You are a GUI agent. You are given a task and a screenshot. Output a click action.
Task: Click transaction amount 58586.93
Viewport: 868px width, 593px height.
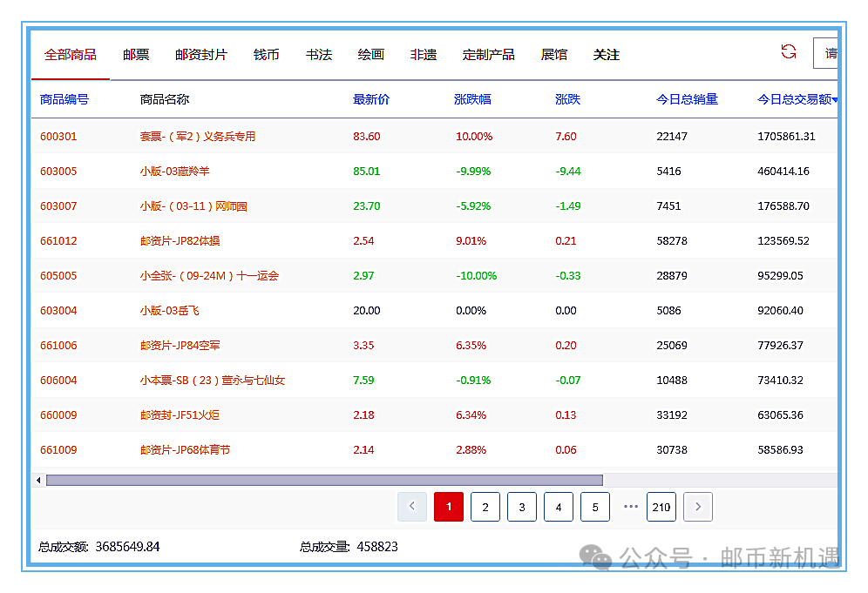click(780, 450)
